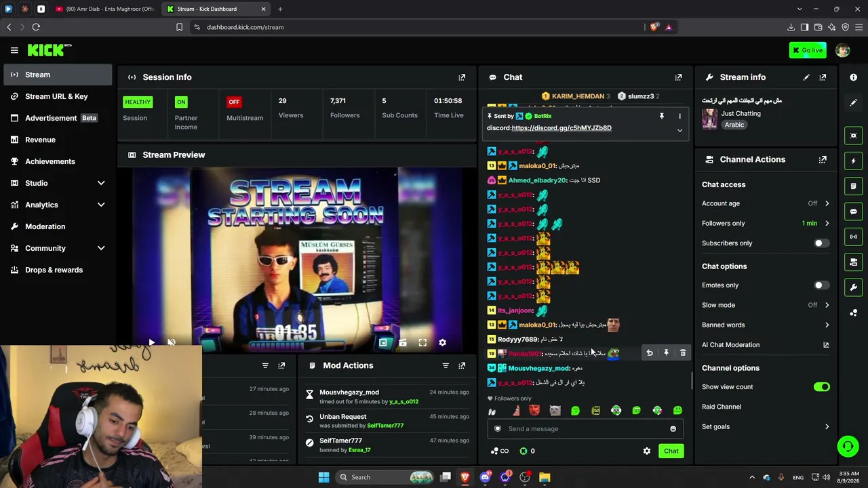Open the Banned words settings
The width and height of the screenshot is (868, 488).
(766, 325)
